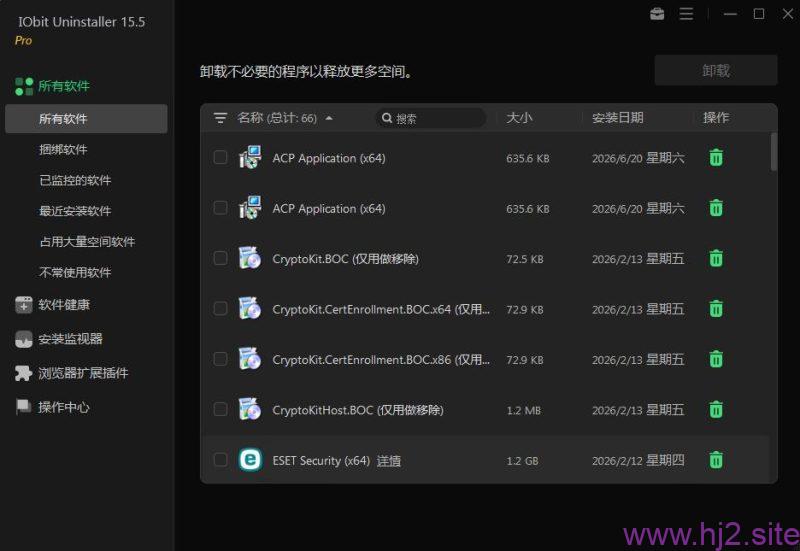Sort the list by 大小 column
This screenshot has height=551, width=800.
tap(519, 118)
